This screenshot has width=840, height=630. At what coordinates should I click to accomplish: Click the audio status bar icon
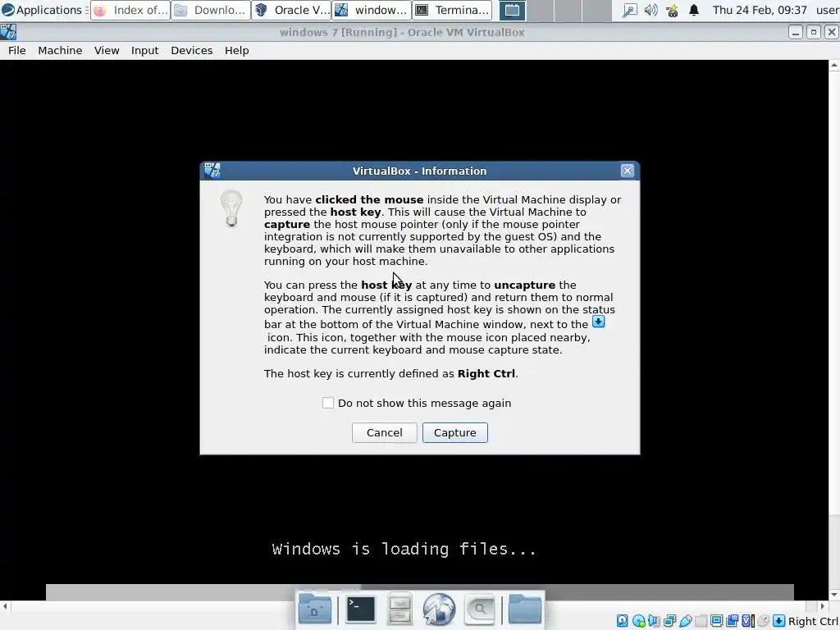pyautogui.click(x=654, y=621)
